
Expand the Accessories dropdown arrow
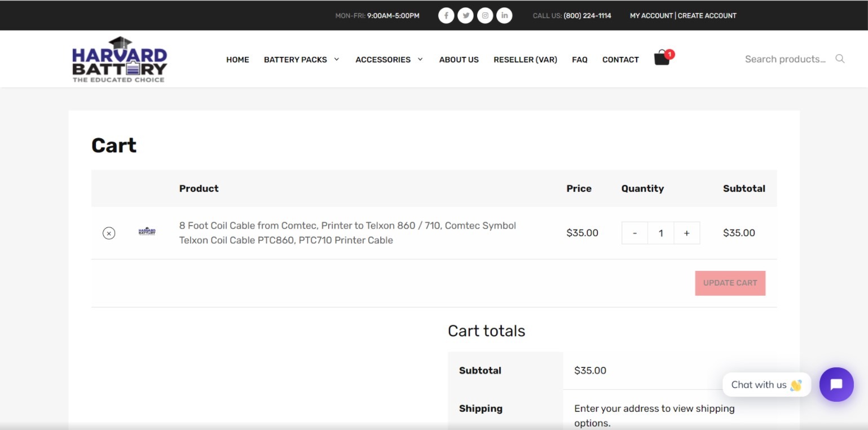420,59
